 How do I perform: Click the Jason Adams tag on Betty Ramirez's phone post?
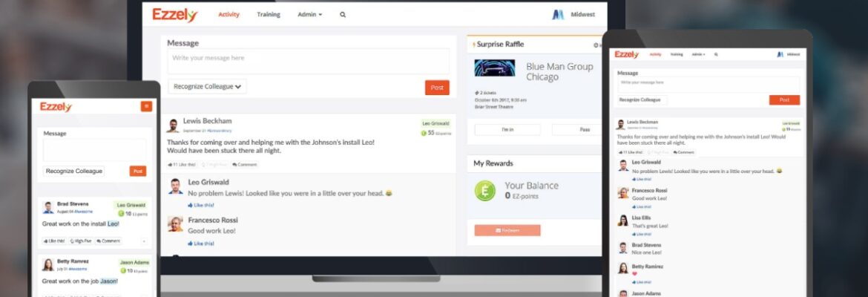(x=134, y=263)
